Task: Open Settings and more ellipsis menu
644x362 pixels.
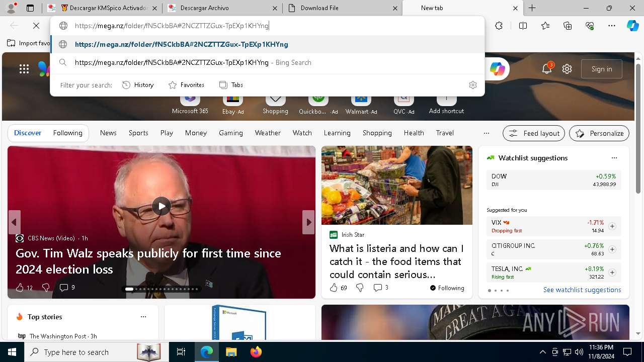Action: [612, 26]
